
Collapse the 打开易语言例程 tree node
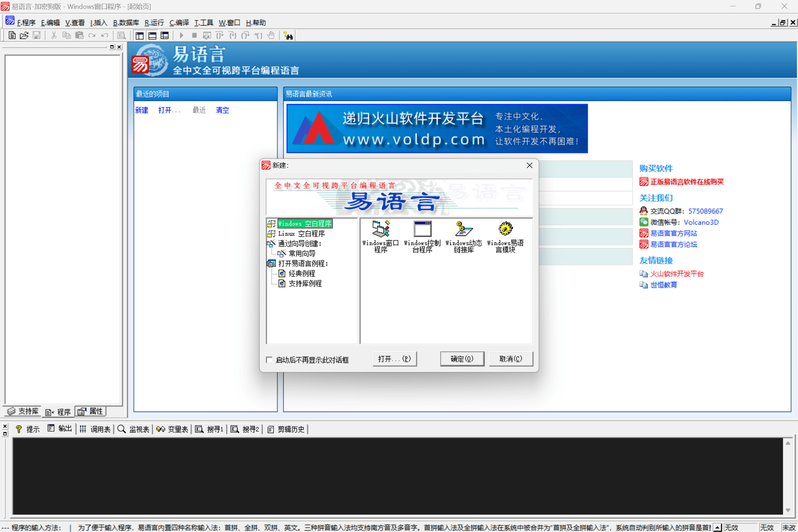(303, 263)
